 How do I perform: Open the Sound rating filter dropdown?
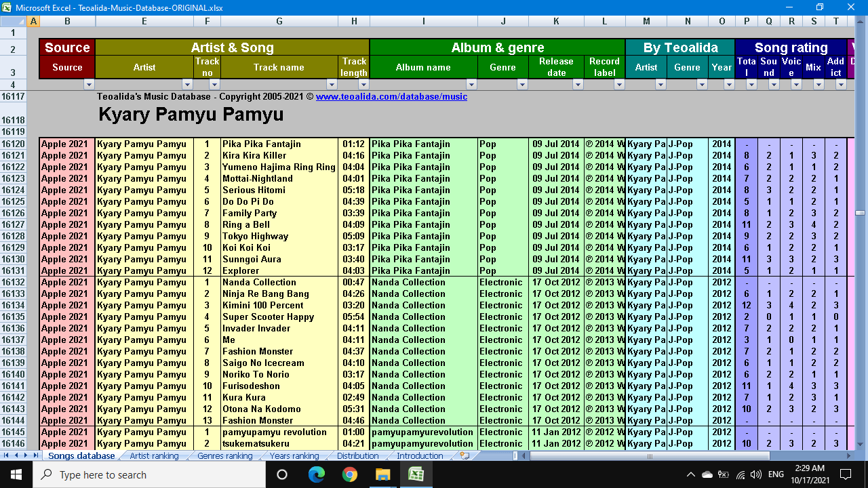coord(774,85)
